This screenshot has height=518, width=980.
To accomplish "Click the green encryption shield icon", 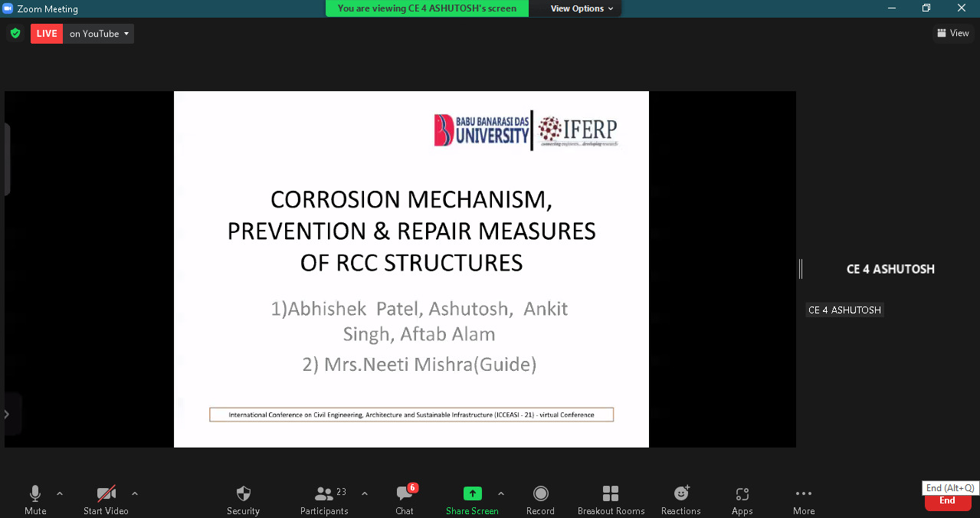I will 15,33.
